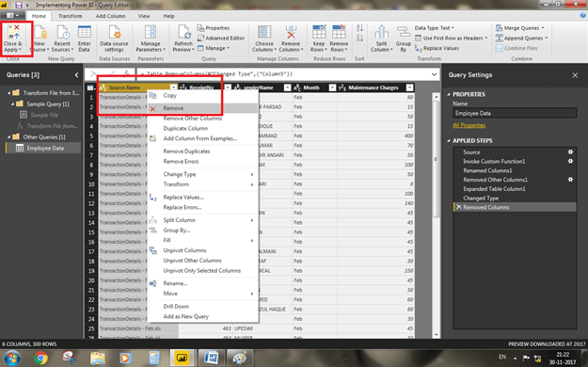Image resolution: width=588 pixels, height=367 pixels.
Task: Open settings gear for Source step
Action: coord(570,152)
